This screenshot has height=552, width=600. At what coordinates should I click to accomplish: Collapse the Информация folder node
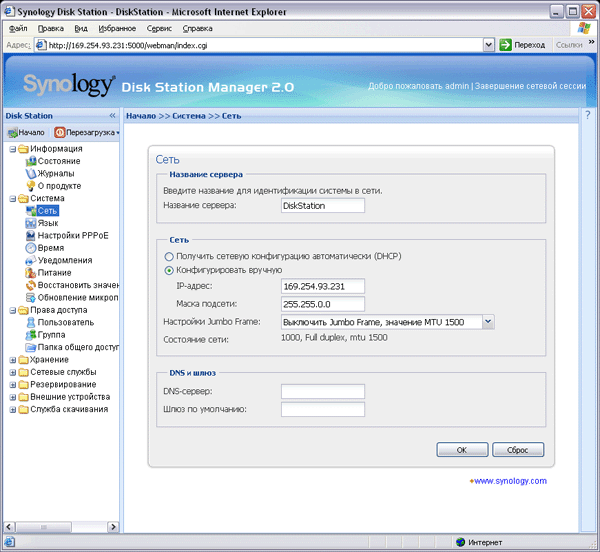click(13, 149)
